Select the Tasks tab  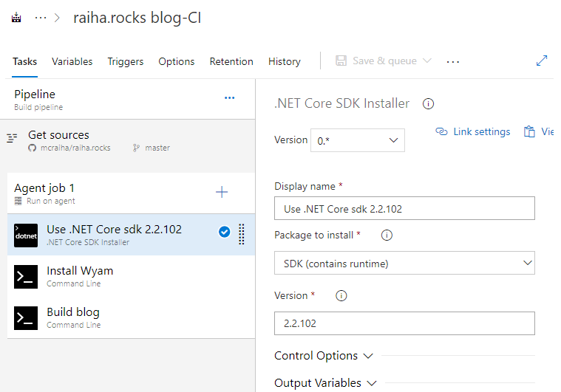[24, 61]
